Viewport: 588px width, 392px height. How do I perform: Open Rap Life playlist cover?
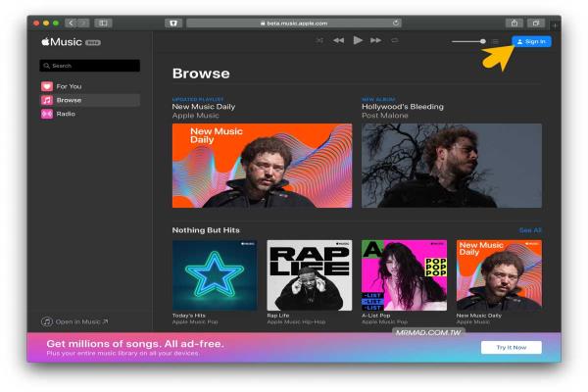[310, 275]
